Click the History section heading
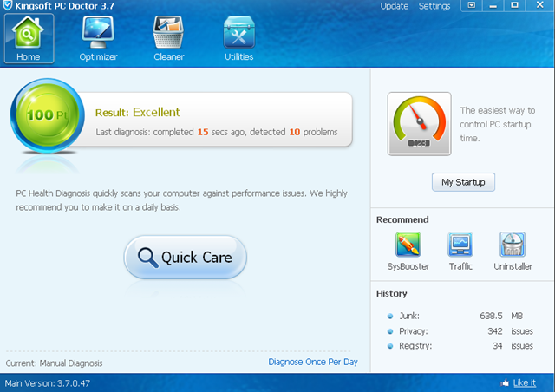Screen dimensions: 555x392 [x=391, y=293]
